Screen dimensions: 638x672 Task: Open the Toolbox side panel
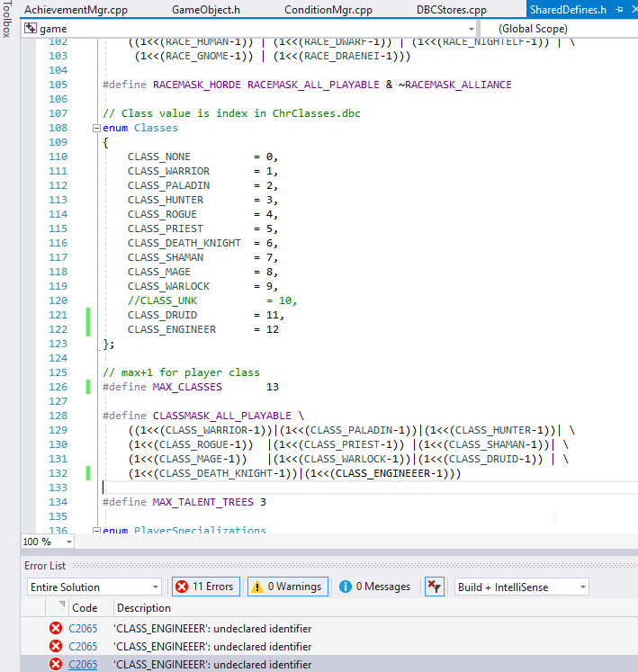[6, 19]
